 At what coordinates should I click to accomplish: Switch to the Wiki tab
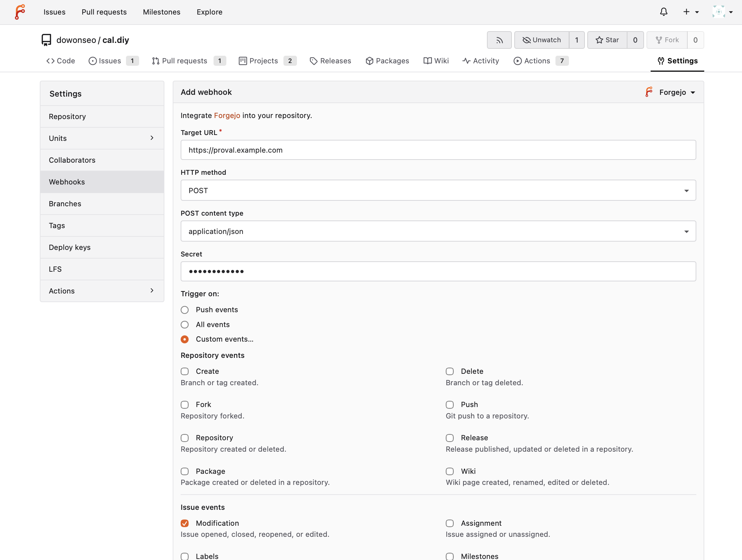[436, 61]
